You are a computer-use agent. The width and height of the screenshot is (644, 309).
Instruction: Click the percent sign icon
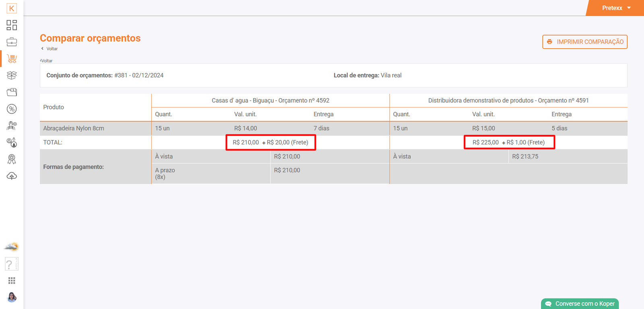tap(12, 109)
